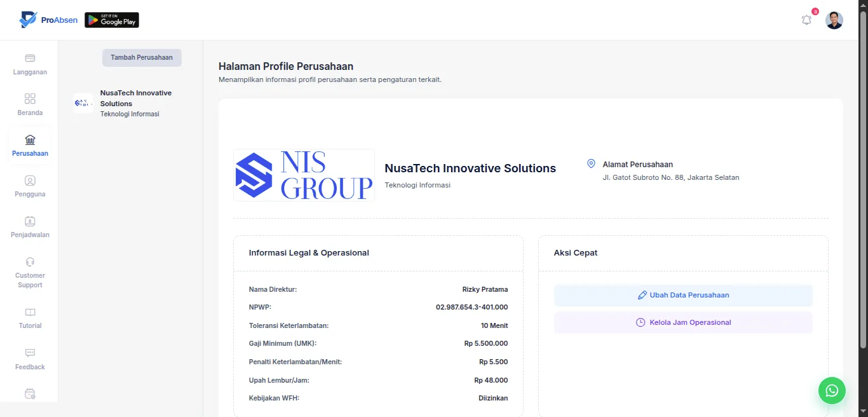The width and height of the screenshot is (868, 417).
Task: Click the calendar icon below Feedback
Action: [30, 394]
